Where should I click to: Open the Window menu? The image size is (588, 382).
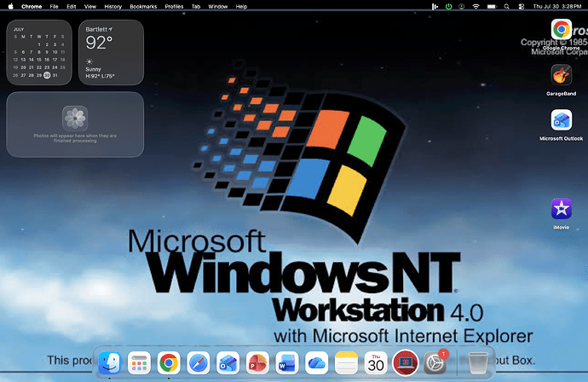pyautogui.click(x=218, y=6)
